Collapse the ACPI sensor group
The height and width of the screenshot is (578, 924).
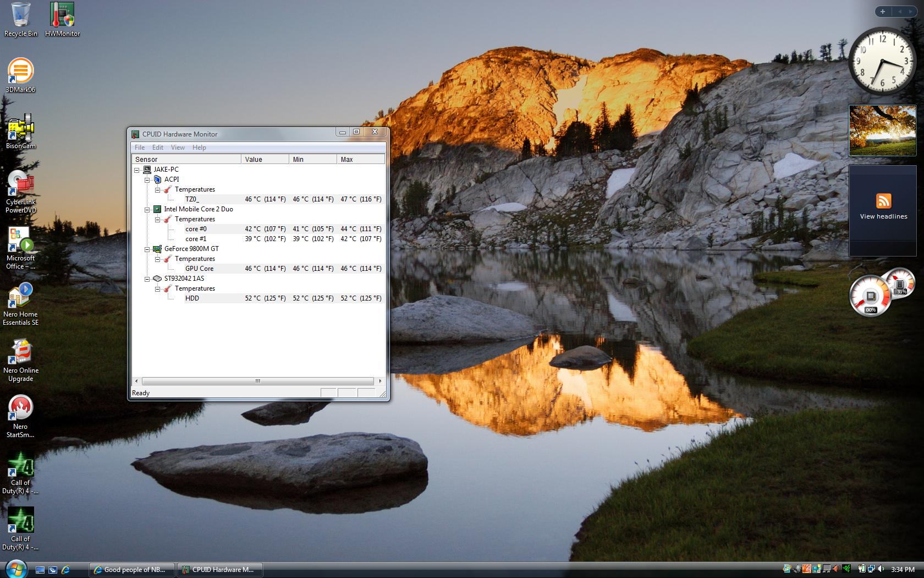click(147, 179)
